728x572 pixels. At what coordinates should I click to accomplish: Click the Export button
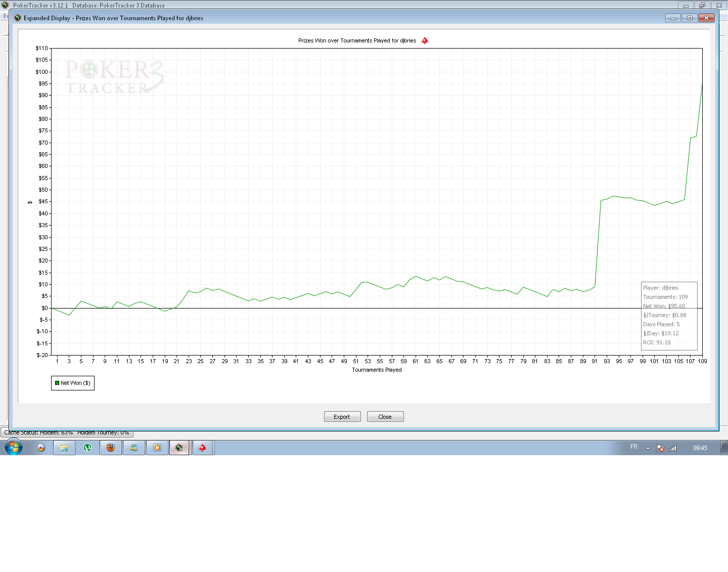click(x=342, y=417)
